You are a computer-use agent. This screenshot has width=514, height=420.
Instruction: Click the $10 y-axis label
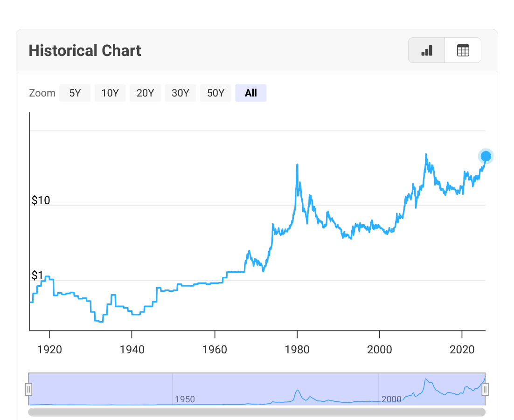pos(41,200)
